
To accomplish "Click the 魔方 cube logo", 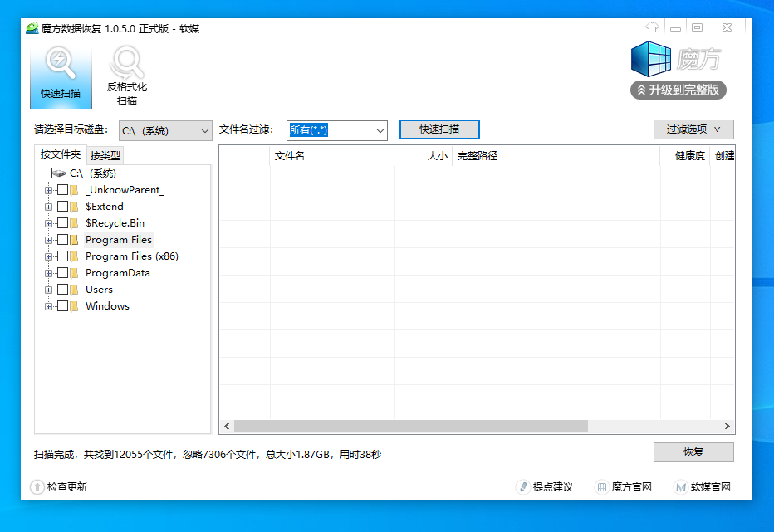I will [650, 59].
